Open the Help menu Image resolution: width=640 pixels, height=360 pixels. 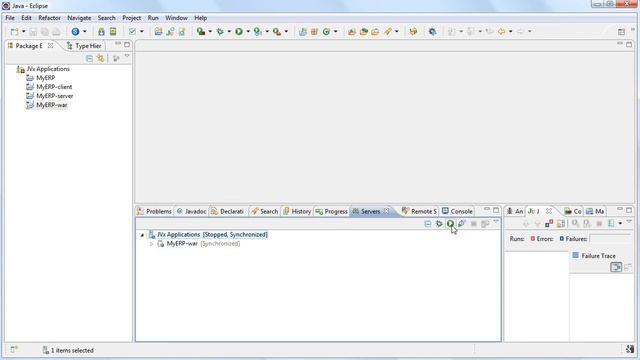tap(200, 18)
